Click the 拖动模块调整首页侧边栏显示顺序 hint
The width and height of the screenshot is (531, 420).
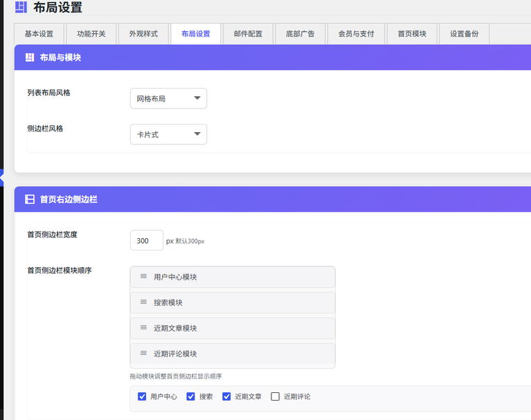(x=176, y=376)
